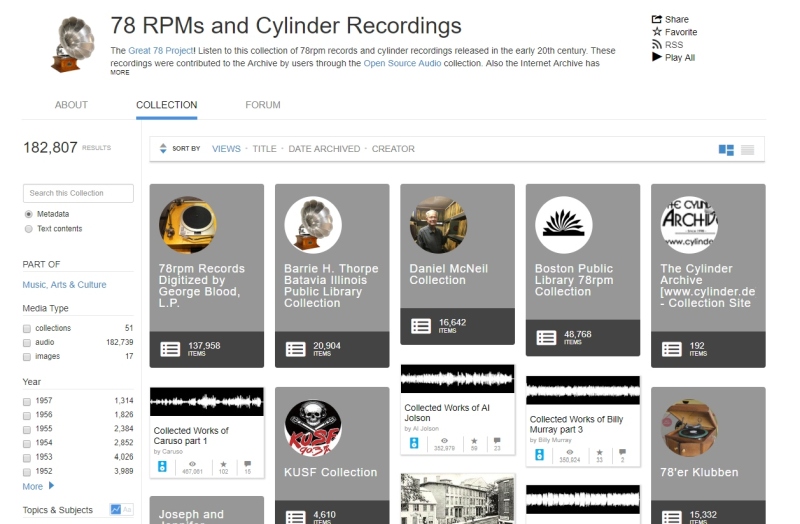Expand More years list
800x524 pixels.
pyautogui.click(x=38, y=486)
